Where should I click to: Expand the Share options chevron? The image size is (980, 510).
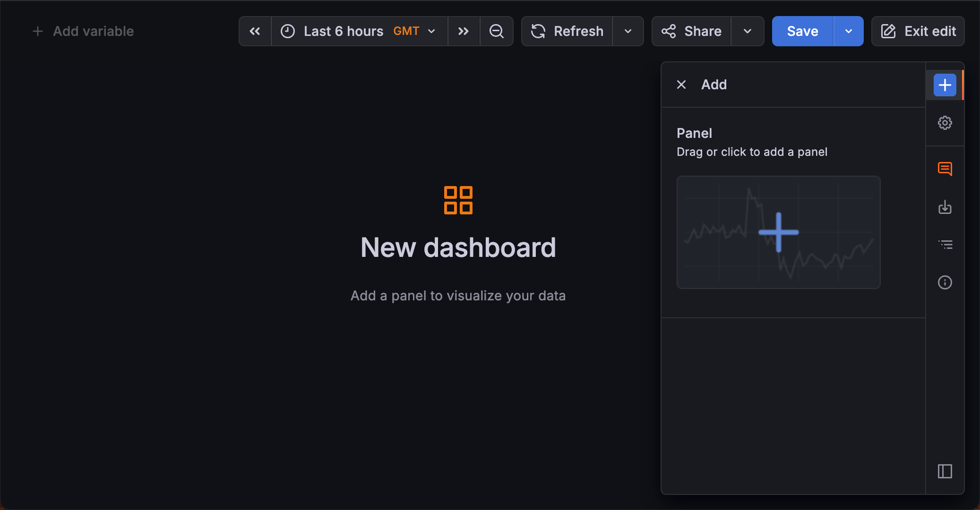point(747,31)
